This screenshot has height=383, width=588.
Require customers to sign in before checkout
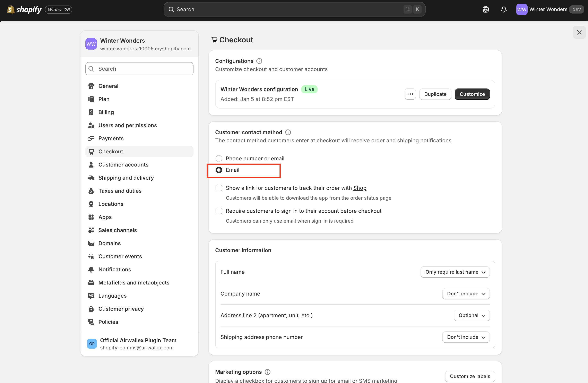click(x=219, y=211)
